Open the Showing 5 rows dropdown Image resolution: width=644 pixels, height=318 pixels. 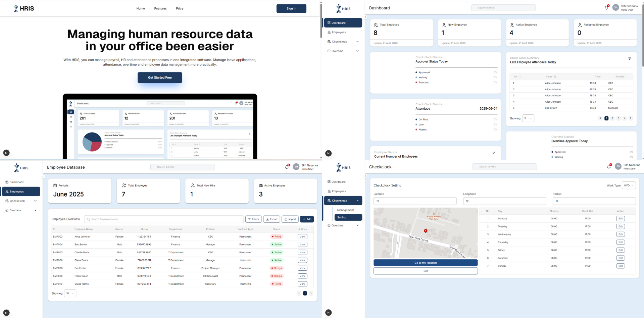[528, 118]
